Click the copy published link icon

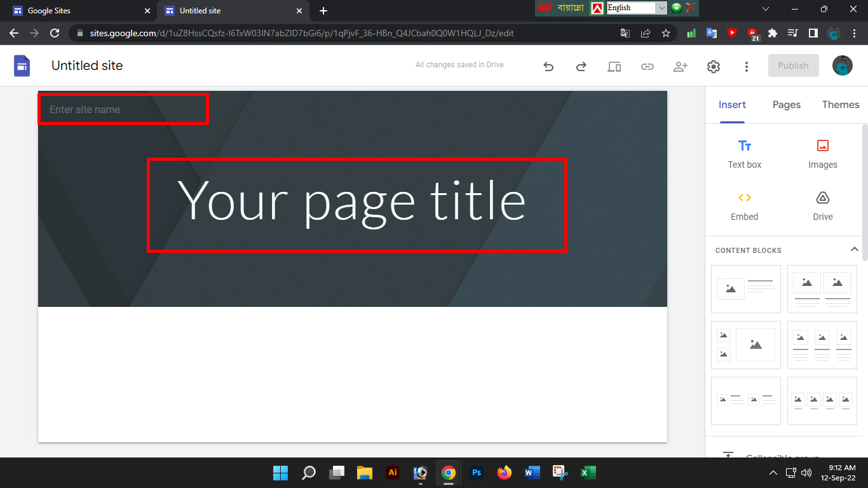[x=647, y=66]
